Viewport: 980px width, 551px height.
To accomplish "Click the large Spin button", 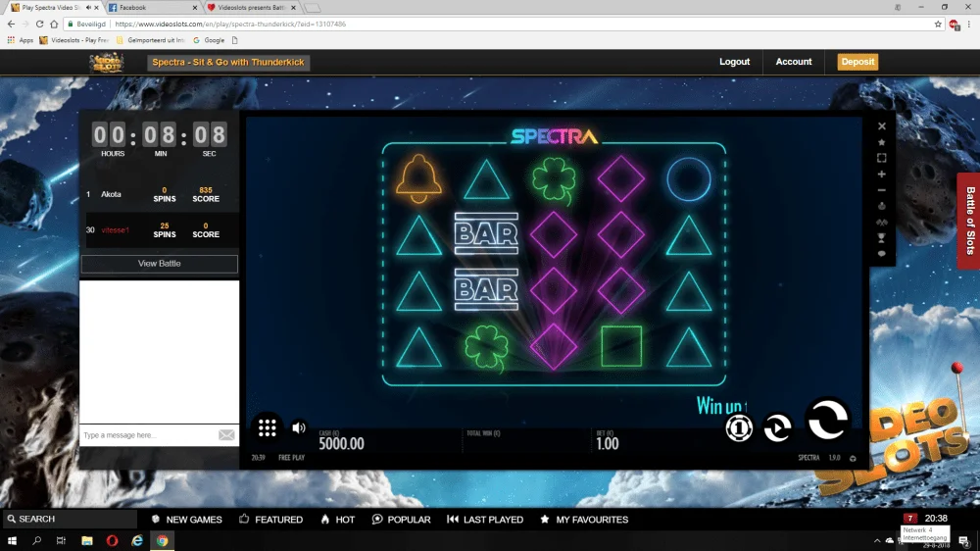I will coord(828,421).
